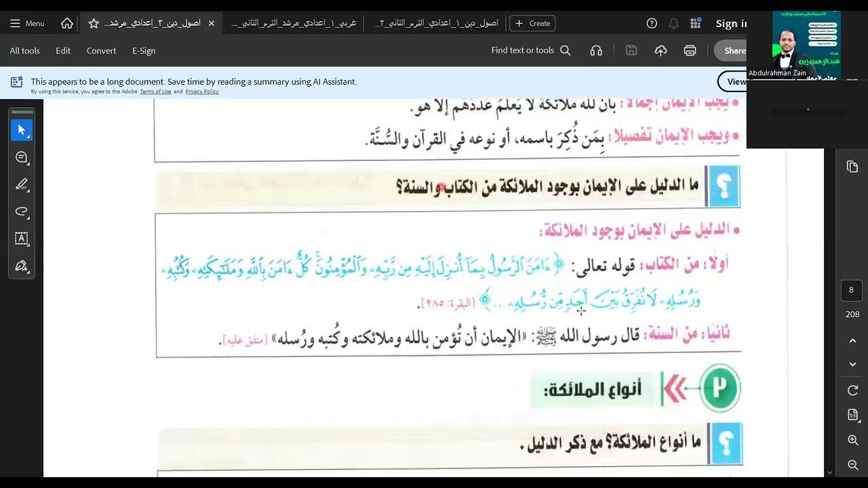Click the question icon beside ما الدليل على الإيمان

tap(723, 186)
